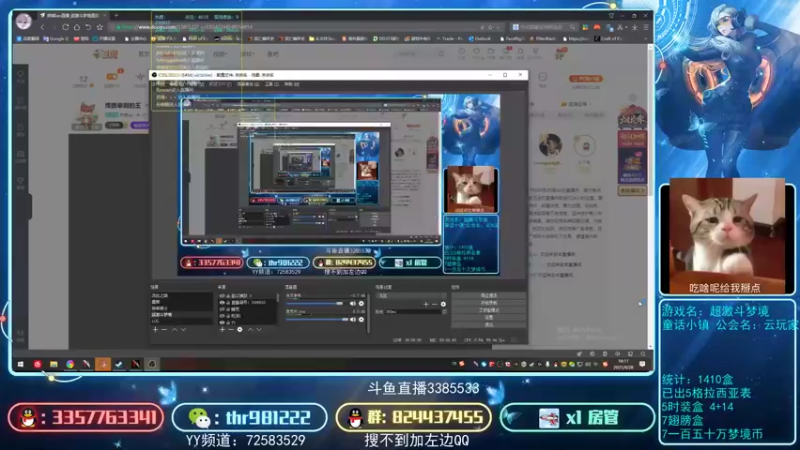This screenshot has height=450, width=800.
Task: Bookmark page with star icon
Action: (x=99, y=27)
